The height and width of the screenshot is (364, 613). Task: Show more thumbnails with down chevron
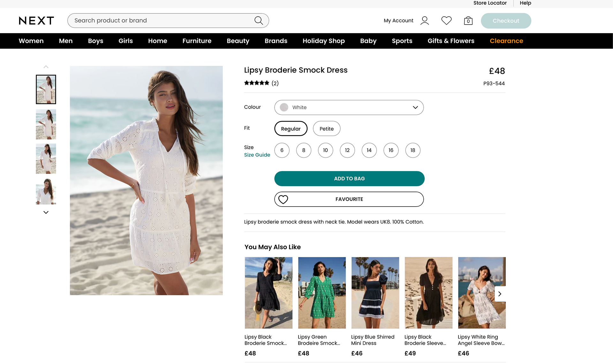coord(46,212)
